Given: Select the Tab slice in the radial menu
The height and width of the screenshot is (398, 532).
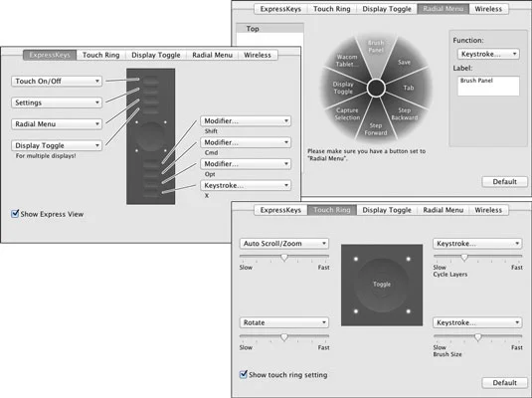Looking at the screenshot, I should 408,88.
